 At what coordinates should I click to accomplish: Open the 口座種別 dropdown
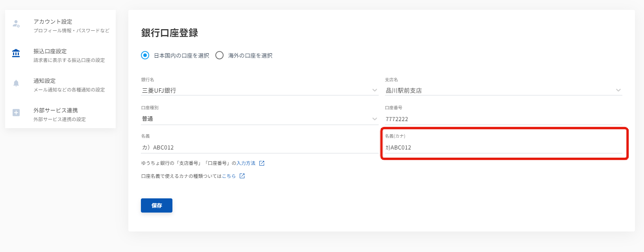point(374,119)
